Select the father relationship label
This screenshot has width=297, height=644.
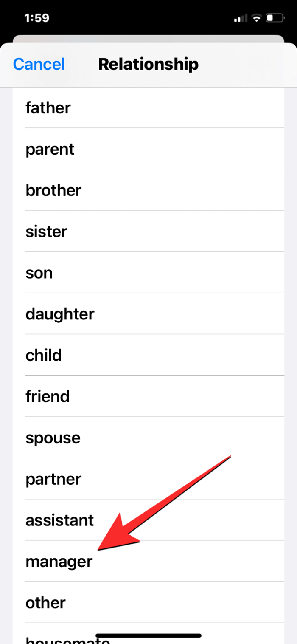pyautogui.click(x=48, y=107)
